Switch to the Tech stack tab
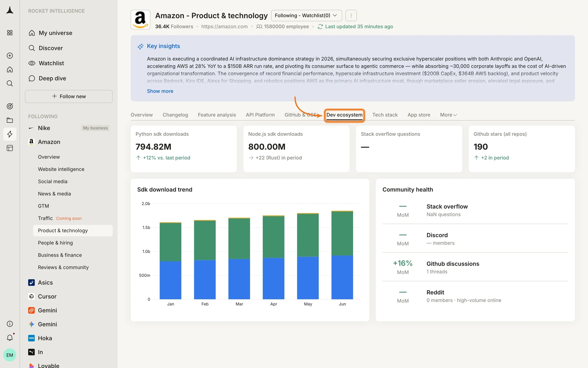 coord(385,115)
